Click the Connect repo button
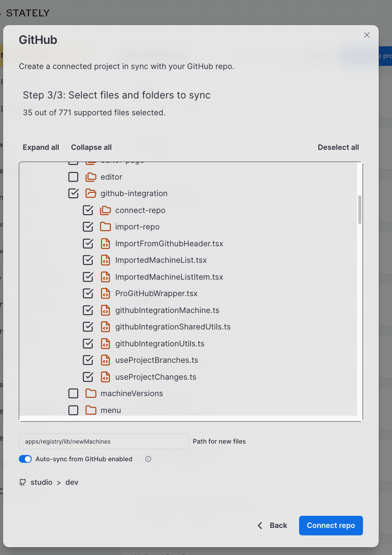 330,526
